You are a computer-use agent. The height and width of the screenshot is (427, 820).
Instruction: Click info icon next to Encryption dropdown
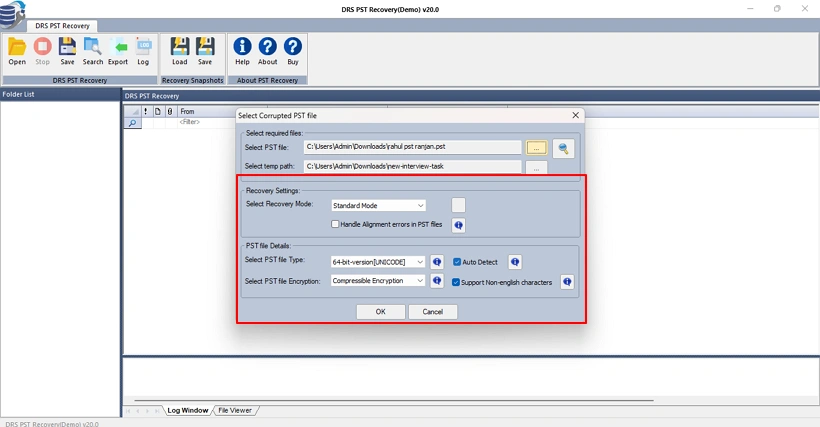437,281
